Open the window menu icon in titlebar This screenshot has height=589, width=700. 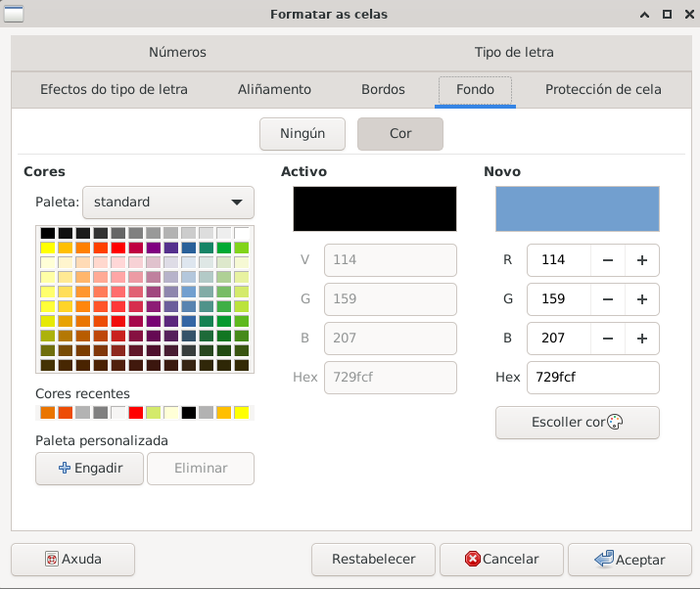(14, 14)
